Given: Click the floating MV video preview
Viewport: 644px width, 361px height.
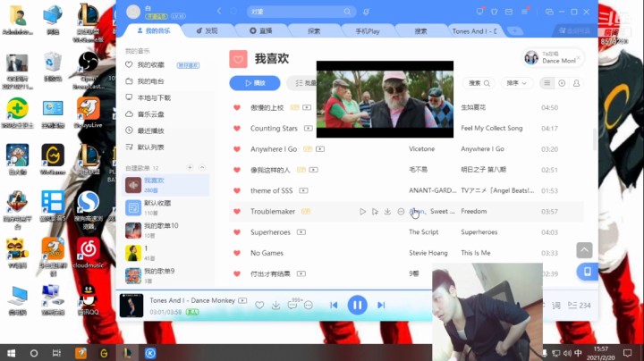Looking at the screenshot, I should (x=385, y=99).
